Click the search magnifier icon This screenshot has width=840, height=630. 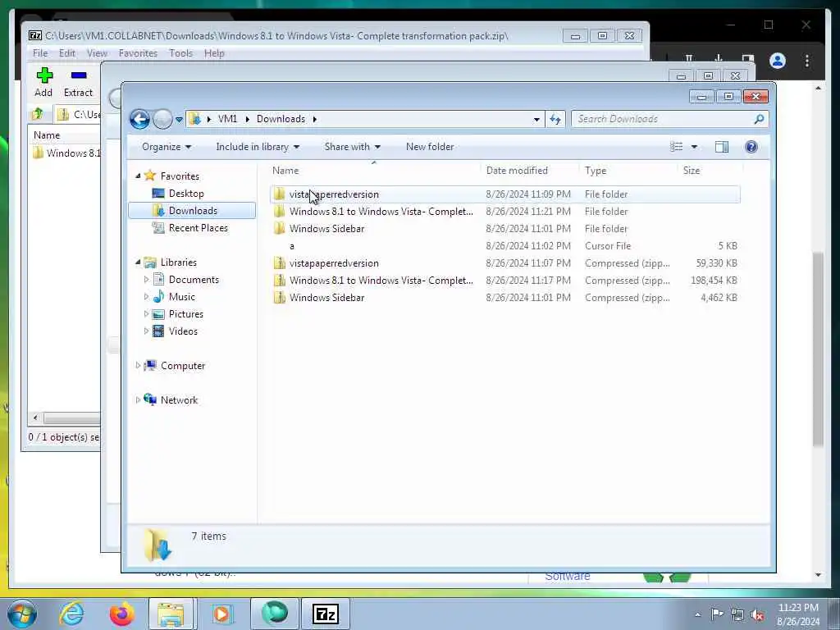coord(759,119)
